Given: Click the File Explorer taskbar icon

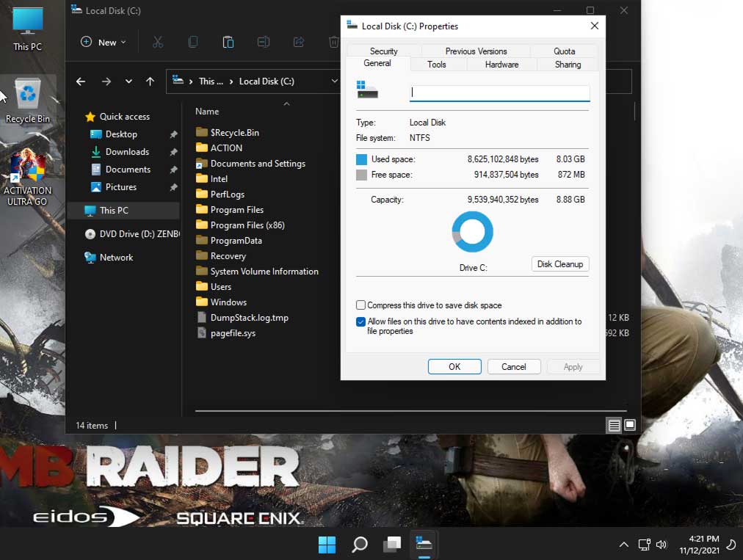Looking at the screenshot, I should coord(424,544).
